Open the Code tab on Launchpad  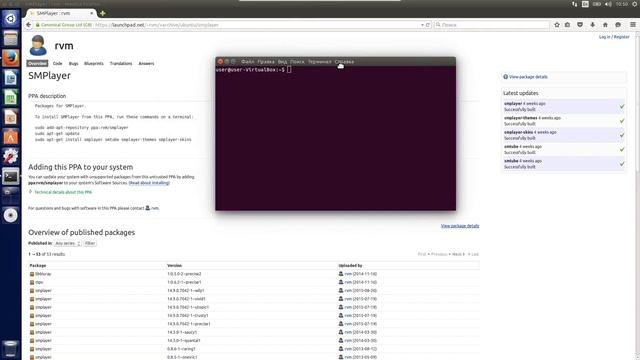[58, 63]
